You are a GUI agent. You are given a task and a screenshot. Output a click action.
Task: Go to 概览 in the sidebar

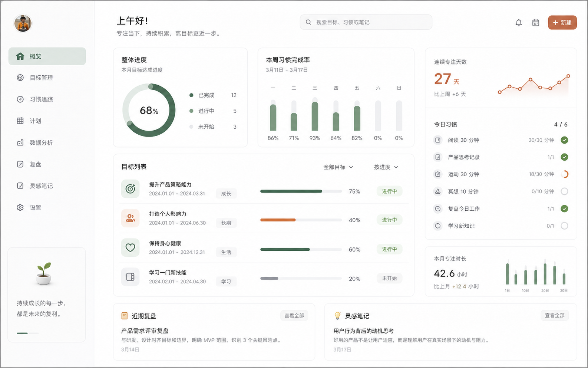pyautogui.click(x=47, y=56)
